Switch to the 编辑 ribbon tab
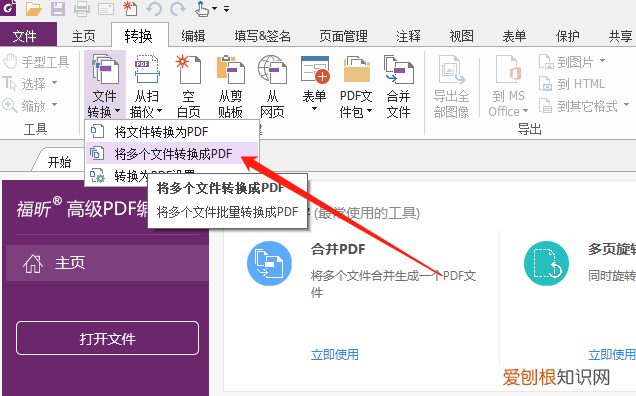Viewport: 636px width, 396px height. pos(193,37)
